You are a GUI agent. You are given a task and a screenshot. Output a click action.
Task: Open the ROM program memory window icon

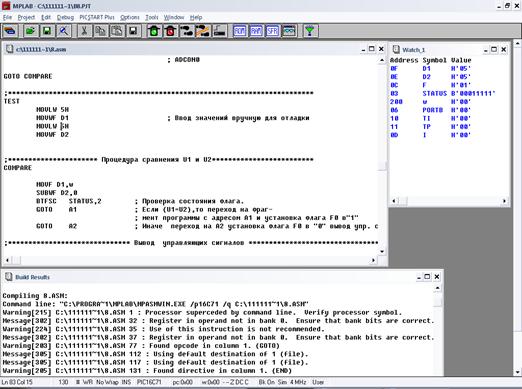point(240,31)
